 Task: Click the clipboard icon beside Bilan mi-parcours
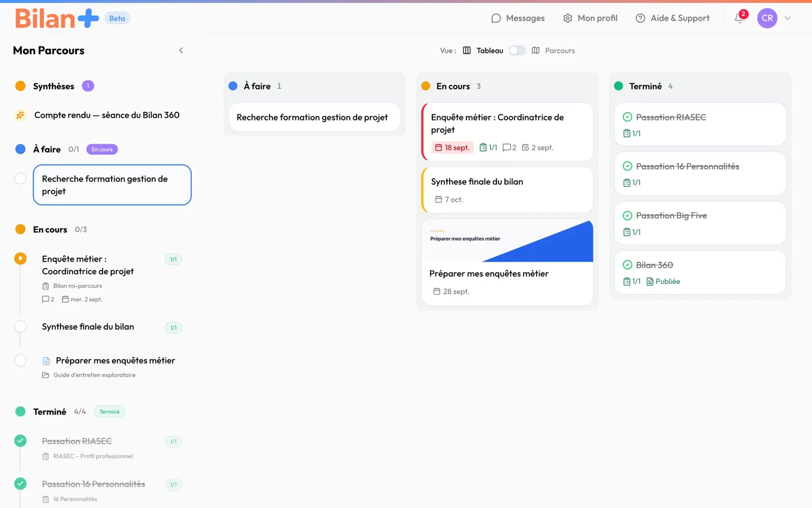(x=46, y=286)
